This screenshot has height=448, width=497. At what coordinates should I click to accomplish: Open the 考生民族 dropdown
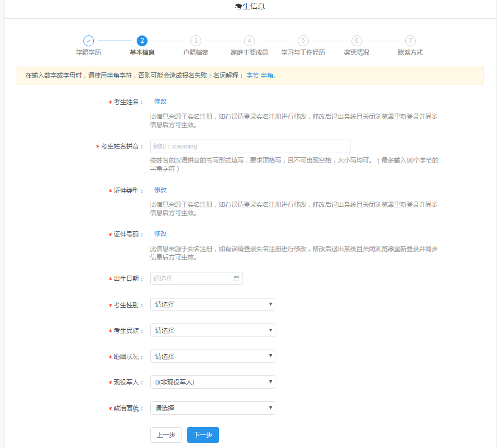pyautogui.click(x=212, y=330)
